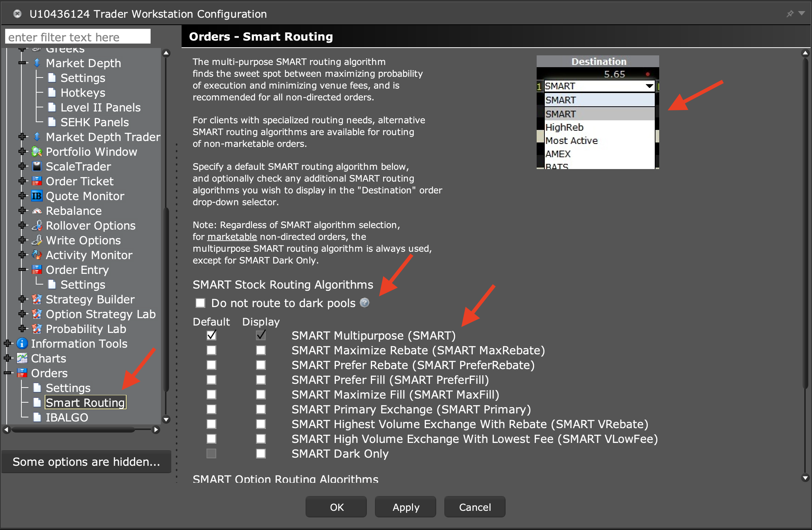Collapse the Orders tree node

8,373
